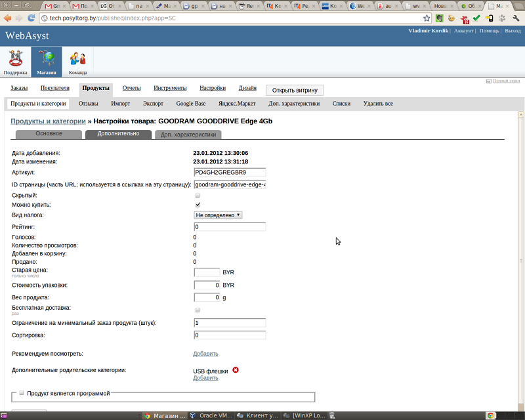Click the green checkmark extension icon
The height and width of the screenshot is (420, 525).
click(x=477, y=18)
